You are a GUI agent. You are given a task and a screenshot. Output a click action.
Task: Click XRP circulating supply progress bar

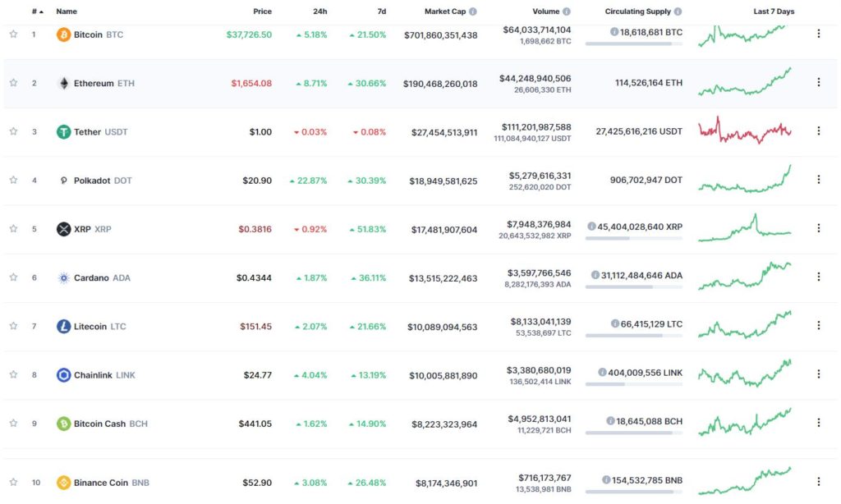[634, 239]
